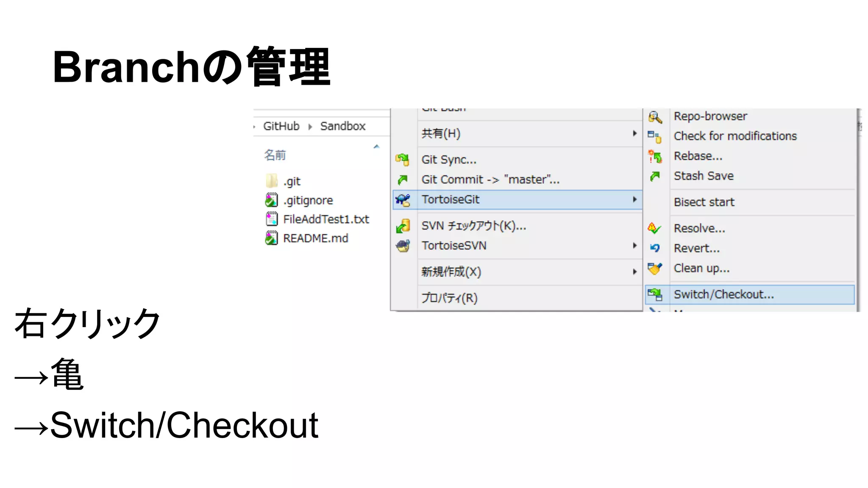Select the .git folder name
Screen dimensions: 868x488
[x=292, y=182]
